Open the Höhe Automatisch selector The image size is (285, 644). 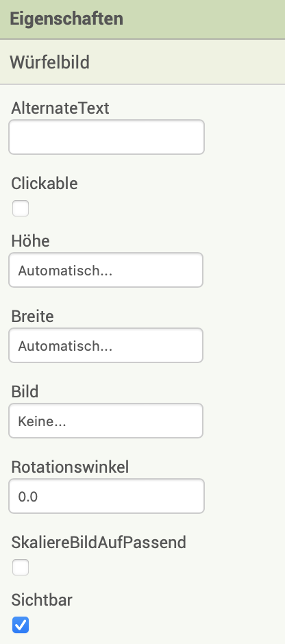[x=106, y=270]
